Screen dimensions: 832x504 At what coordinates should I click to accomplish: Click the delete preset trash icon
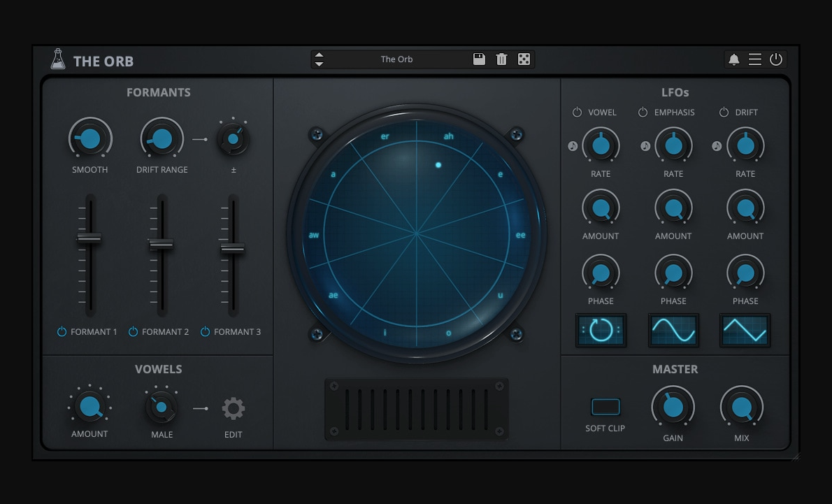click(x=501, y=59)
